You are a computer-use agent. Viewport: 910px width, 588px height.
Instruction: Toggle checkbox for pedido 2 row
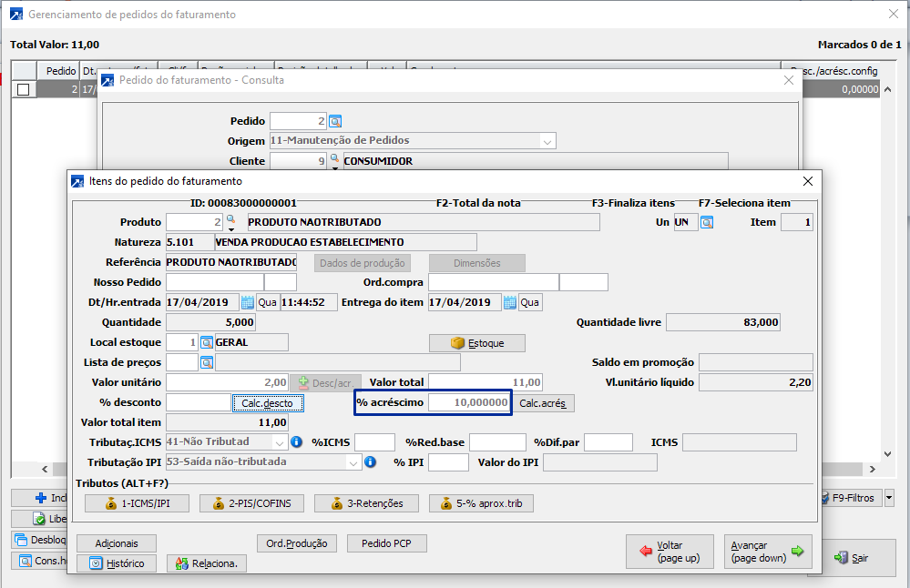click(x=23, y=89)
